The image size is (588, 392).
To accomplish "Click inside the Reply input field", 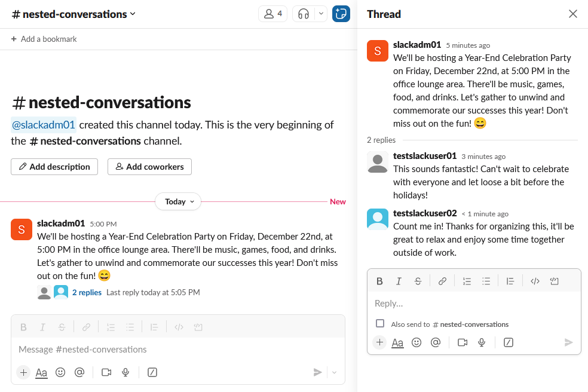I will point(472,303).
